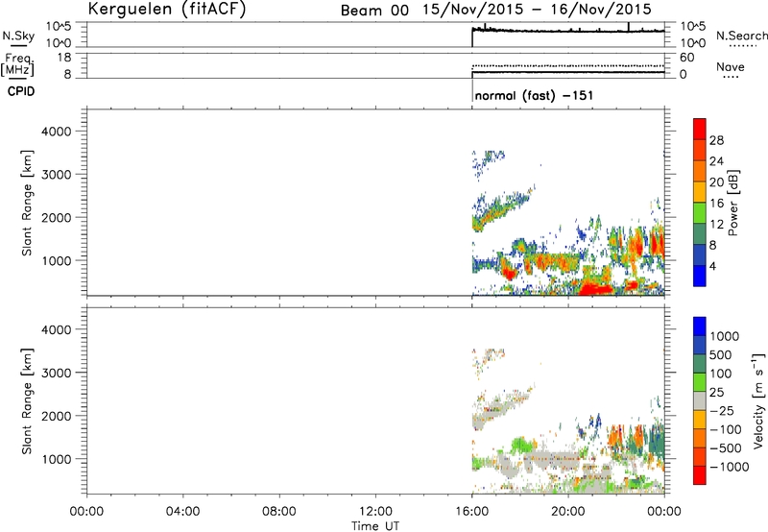
Task: Click the 'Beam 00' label
Action: click(374, 11)
